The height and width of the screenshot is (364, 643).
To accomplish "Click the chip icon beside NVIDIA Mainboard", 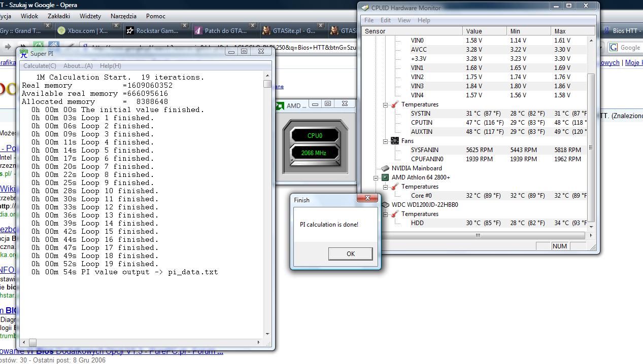I will (x=385, y=168).
